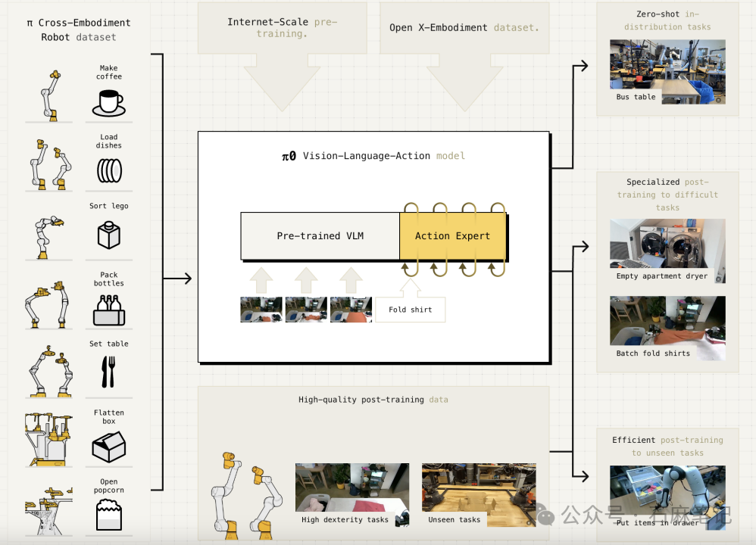
Task: Select the Pack bottles label
Action: pyautogui.click(x=109, y=279)
